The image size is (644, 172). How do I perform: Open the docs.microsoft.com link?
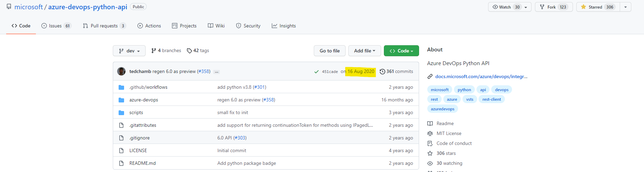pyautogui.click(x=481, y=76)
